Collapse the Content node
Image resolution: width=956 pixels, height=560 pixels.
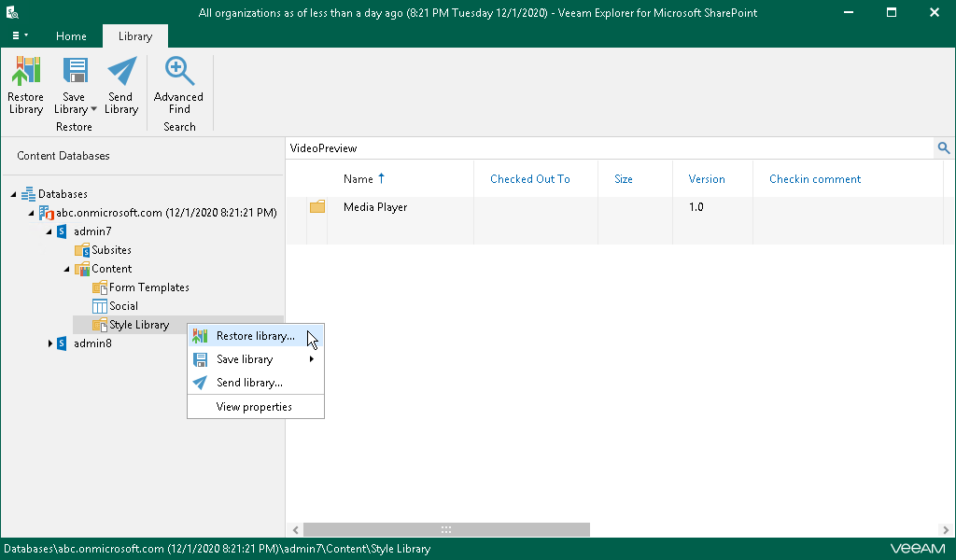[x=66, y=270]
